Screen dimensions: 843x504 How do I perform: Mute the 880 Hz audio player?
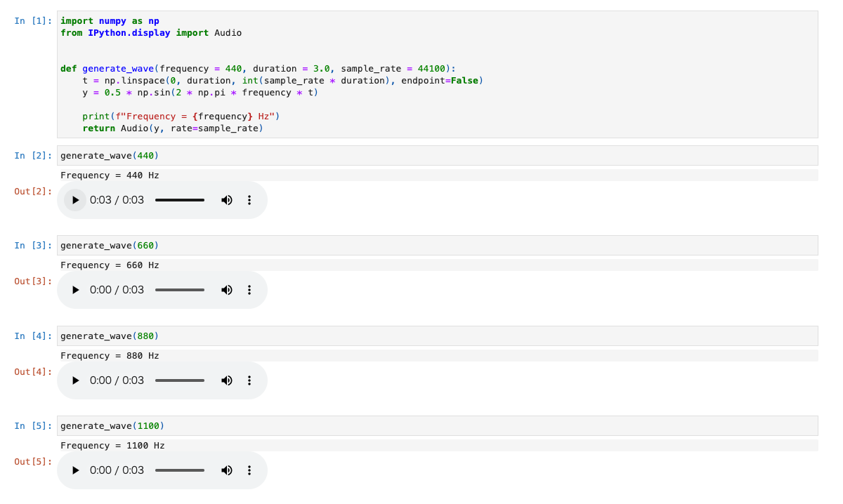227,380
